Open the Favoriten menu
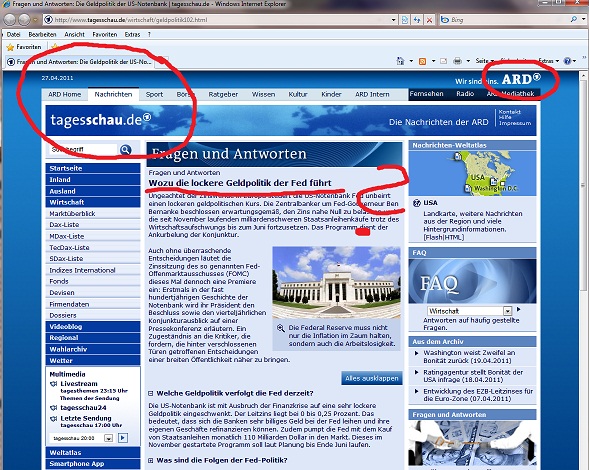The width and height of the screenshot is (589, 470). click(105, 35)
